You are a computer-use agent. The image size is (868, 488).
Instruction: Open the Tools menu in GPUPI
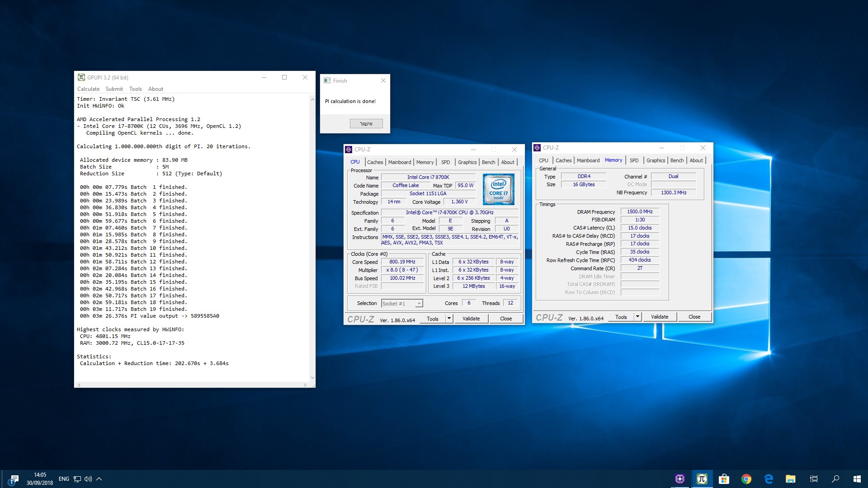pos(136,89)
